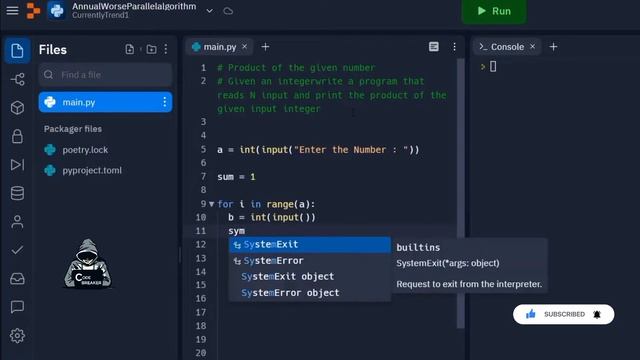
Task: Choose SystemExit class autocomplete suggestion
Action: pyautogui.click(x=310, y=244)
